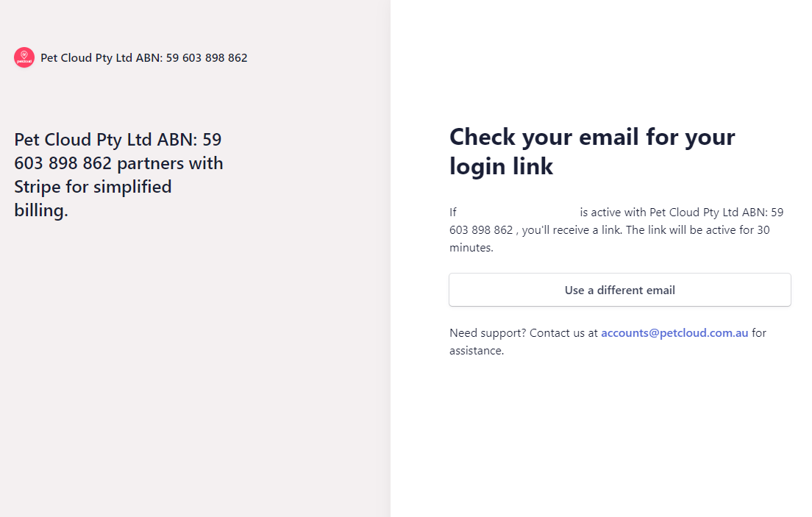812x517 pixels.
Task: Click the word "Stripe" in the left tagline
Action: pyautogui.click(x=38, y=187)
